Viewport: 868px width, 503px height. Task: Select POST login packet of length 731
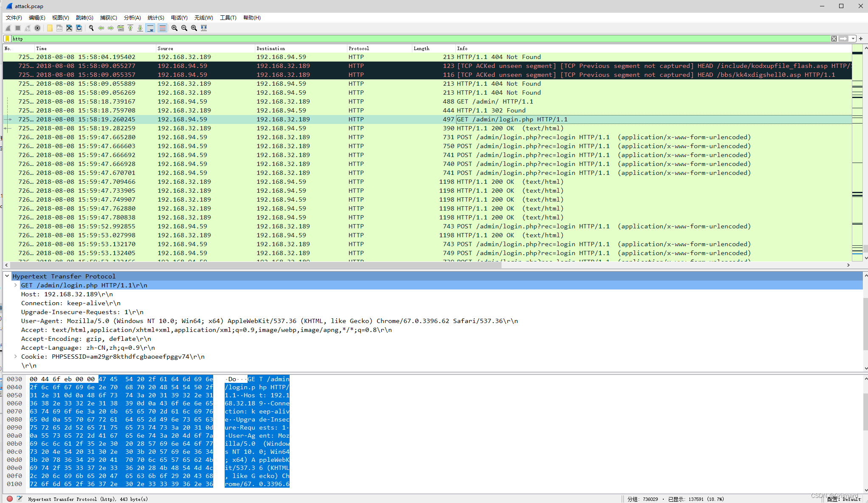point(427,137)
